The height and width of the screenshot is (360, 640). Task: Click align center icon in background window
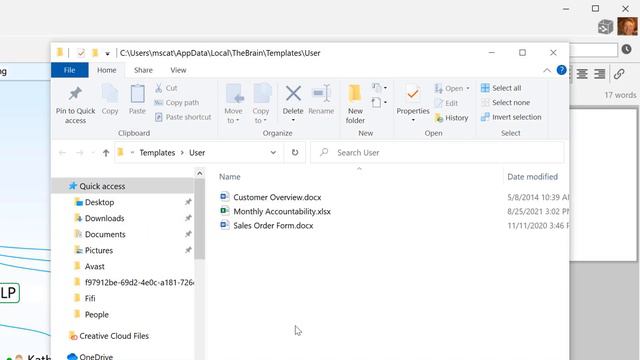[582, 74]
